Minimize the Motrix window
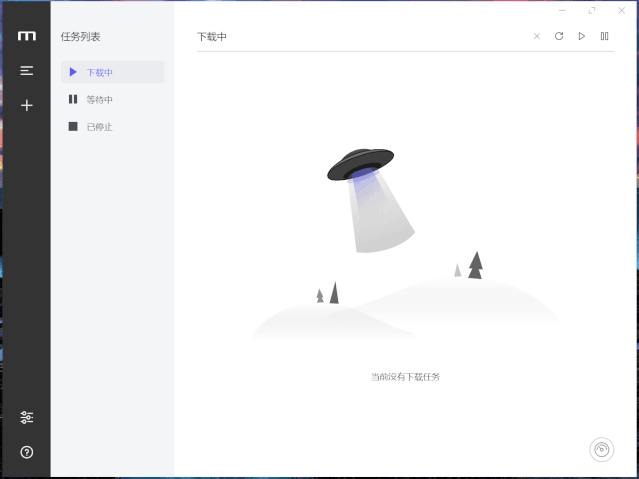Screen dimensions: 639x479 562,11
